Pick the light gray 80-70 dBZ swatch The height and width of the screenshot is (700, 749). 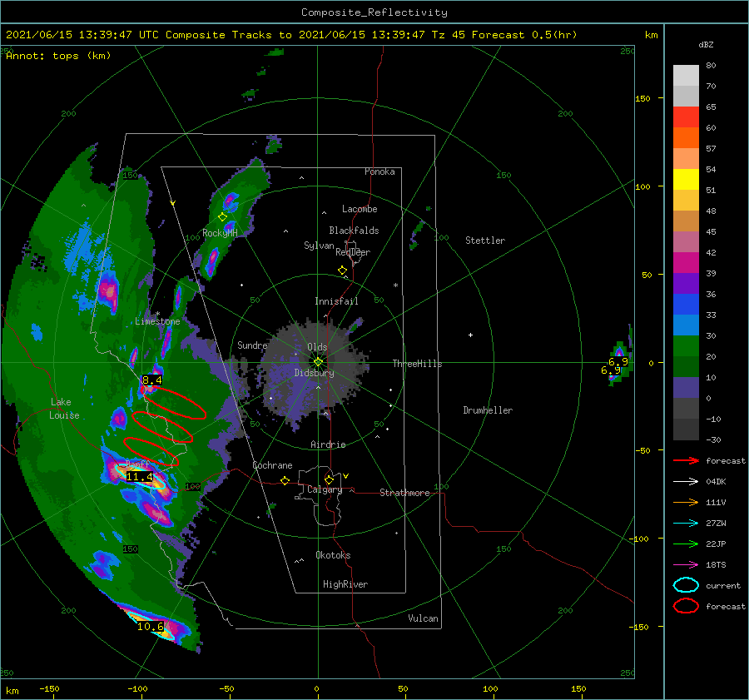click(x=686, y=76)
